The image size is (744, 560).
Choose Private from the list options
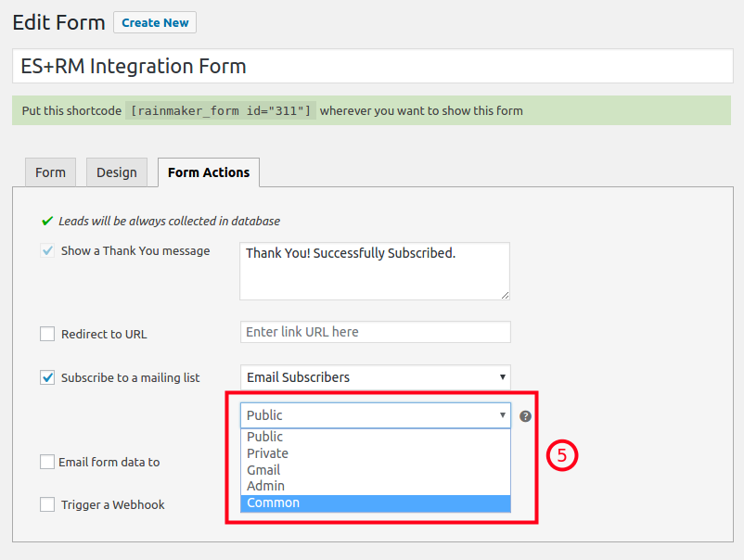(376, 453)
